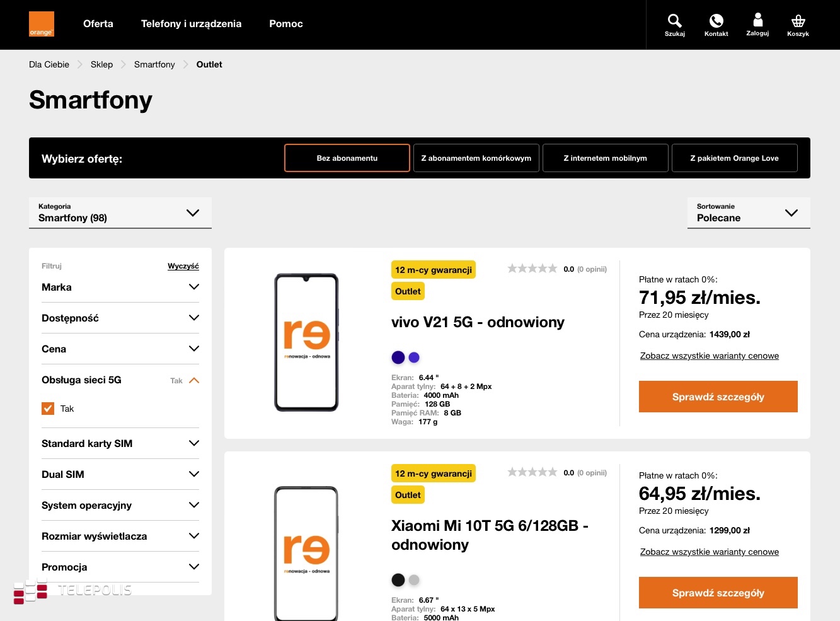Click the star rating of Xiaomi Mi 10T
Viewport: 840px width, 621px height.
532,472
